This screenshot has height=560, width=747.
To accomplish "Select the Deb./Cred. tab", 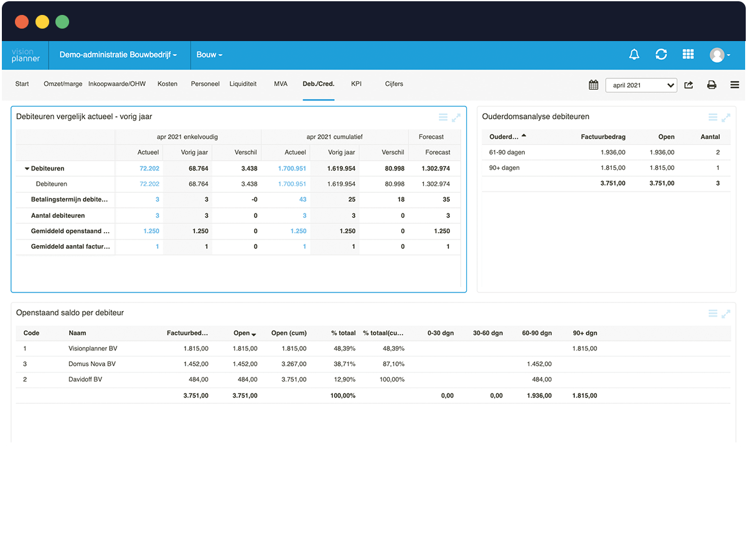I will 319,84.
